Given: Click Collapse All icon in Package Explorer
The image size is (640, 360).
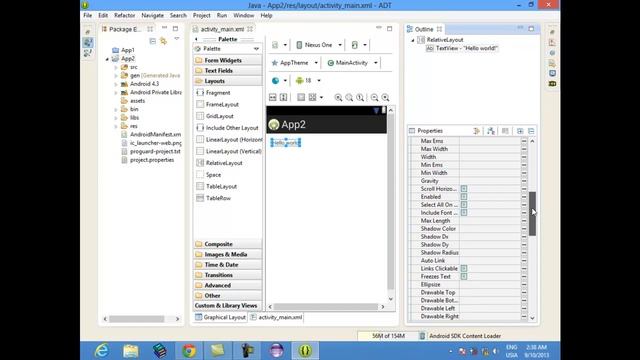Looking at the screenshot, I should pyautogui.click(x=153, y=41).
